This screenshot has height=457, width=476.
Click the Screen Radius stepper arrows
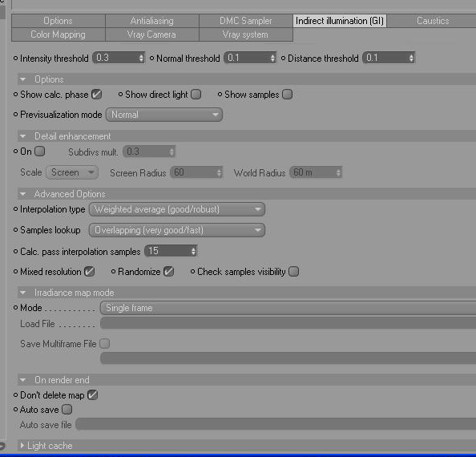220,172
